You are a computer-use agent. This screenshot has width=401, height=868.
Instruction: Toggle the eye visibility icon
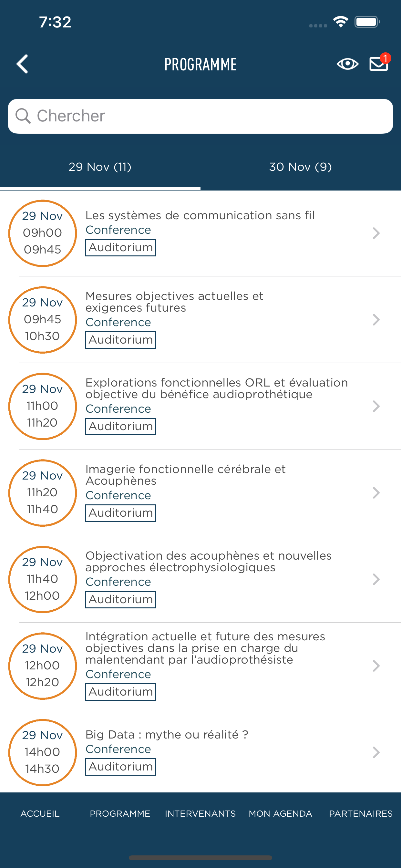coord(347,64)
